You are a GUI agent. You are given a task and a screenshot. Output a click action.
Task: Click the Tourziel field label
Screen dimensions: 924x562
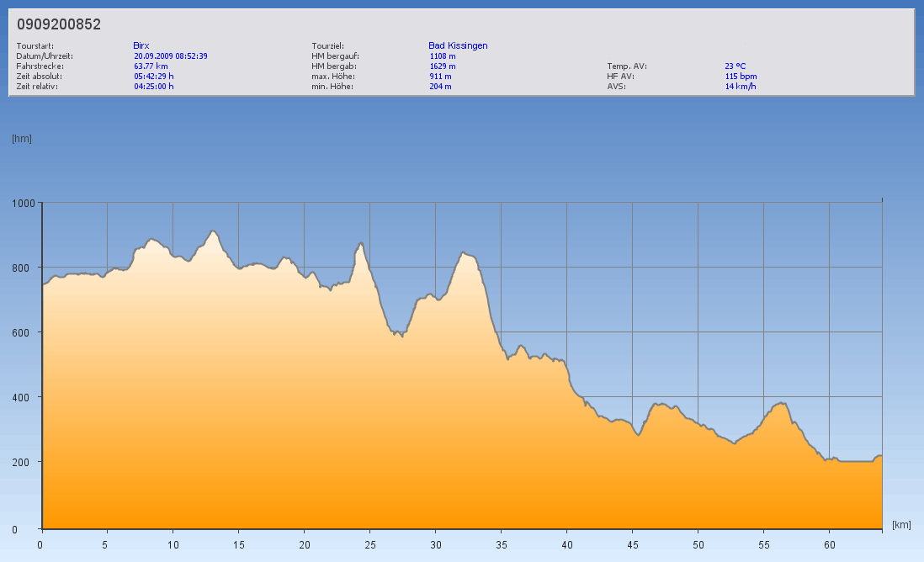328,45
